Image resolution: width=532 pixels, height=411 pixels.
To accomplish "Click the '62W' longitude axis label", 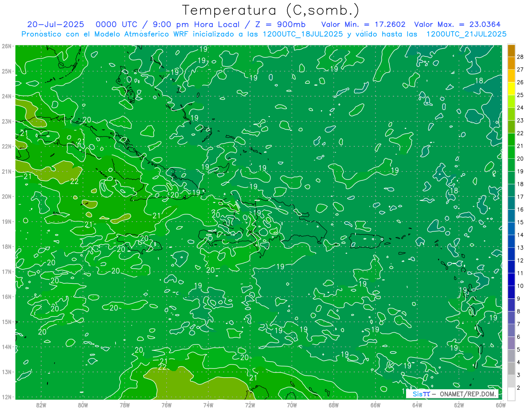I will [459, 405].
